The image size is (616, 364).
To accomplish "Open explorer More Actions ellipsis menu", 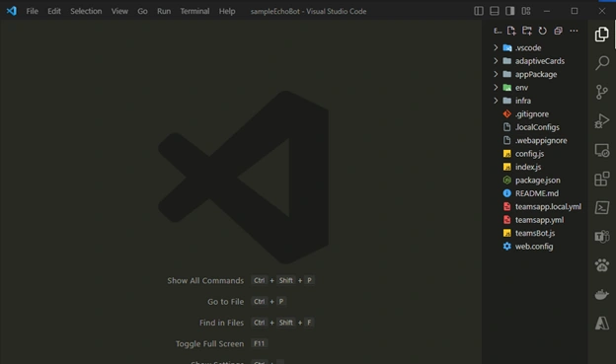I will [x=574, y=31].
